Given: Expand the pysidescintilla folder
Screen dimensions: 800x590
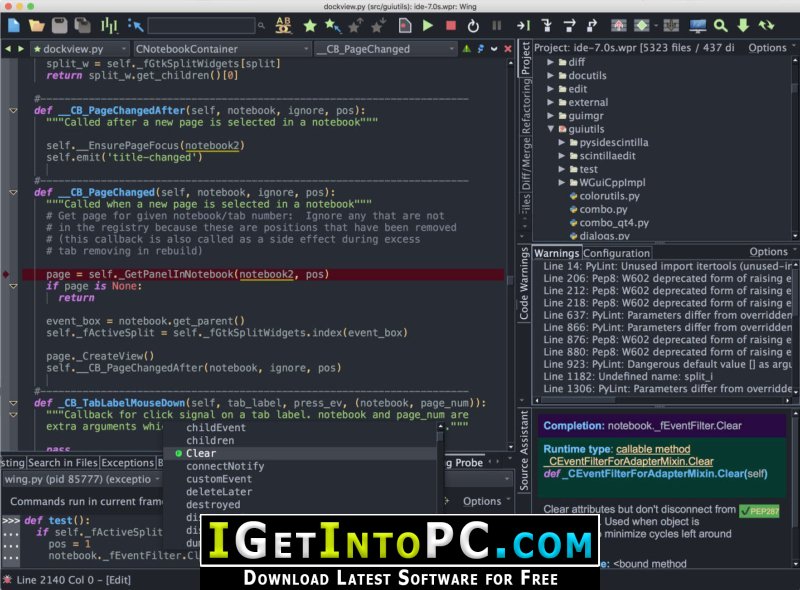Looking at the screenshot, I should click(x=561, y=142).
